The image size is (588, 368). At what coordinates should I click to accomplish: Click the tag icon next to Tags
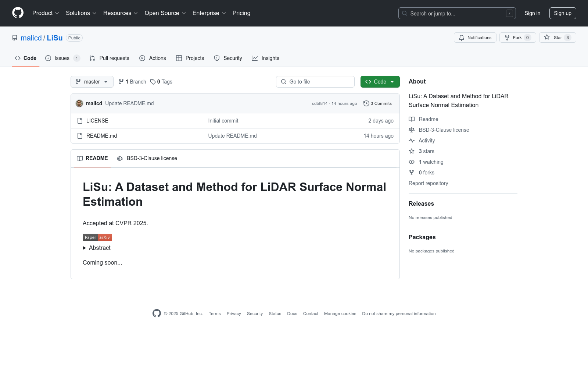click(x=153, y=82)
